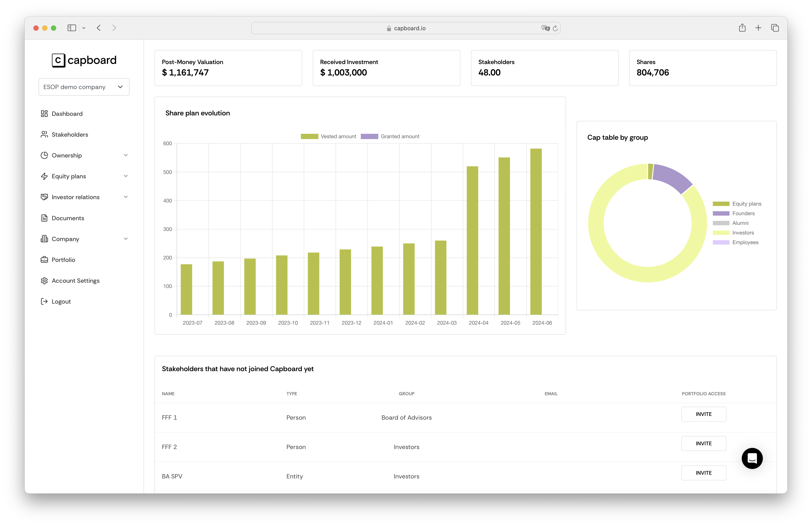Open a new tab with plus icon

pyautogui.click(x=758, y=28)
